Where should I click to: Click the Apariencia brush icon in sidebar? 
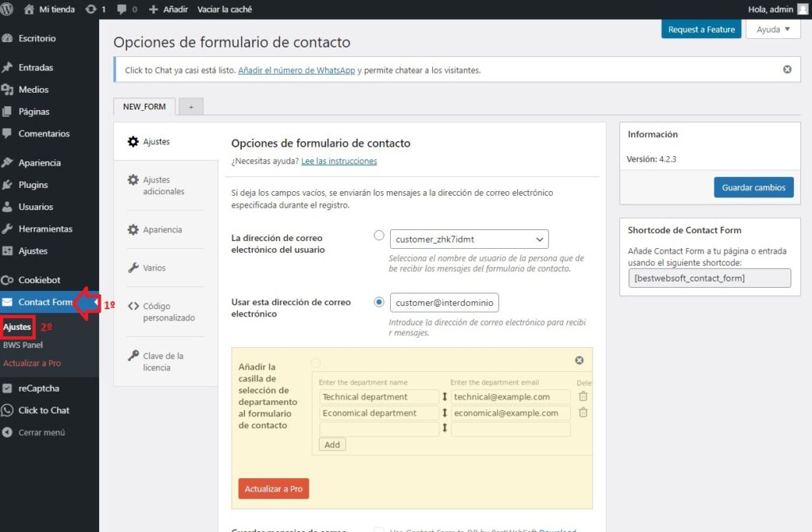pos(7,163)
